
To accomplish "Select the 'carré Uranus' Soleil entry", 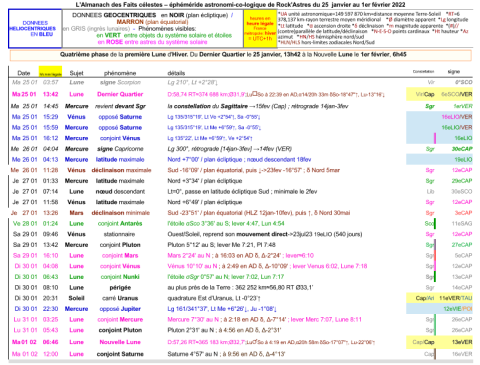I will tap(120, 298).
